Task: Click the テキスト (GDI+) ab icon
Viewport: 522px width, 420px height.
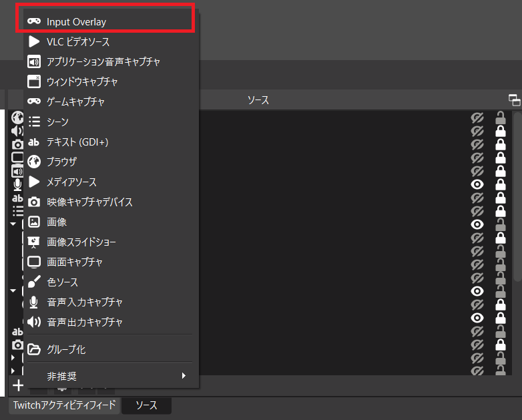Action: pos(34,142)
